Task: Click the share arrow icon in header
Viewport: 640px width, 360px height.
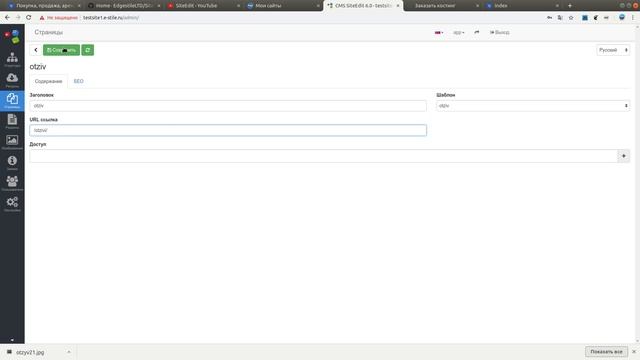Action: pyautogui.click(x=476, y=32)
